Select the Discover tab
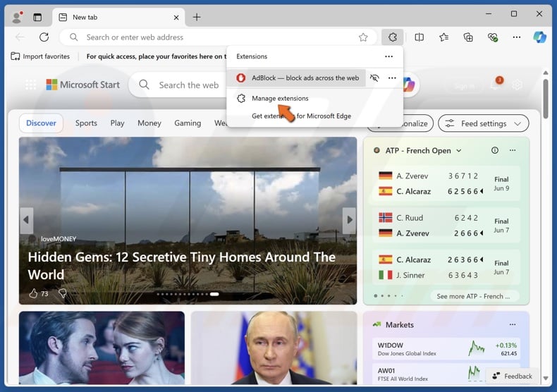557x392 pixels. pyautogui.click(x=41, y=123)
